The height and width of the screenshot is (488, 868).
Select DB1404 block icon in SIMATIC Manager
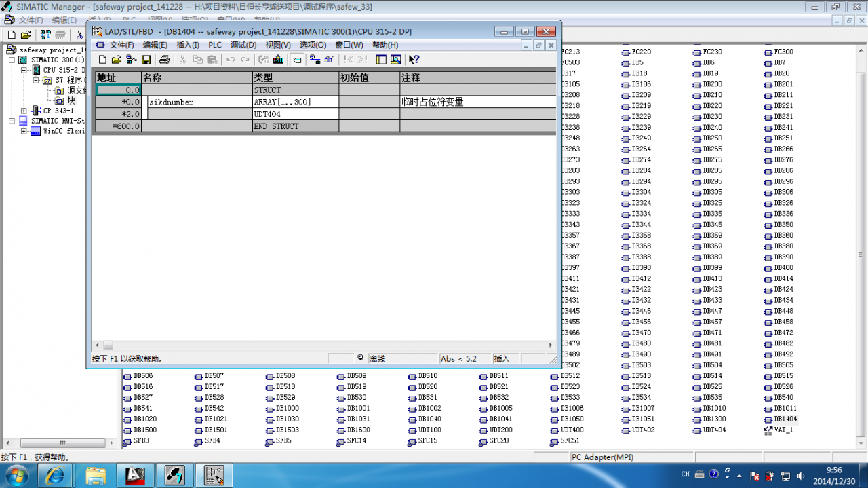coord(781,419)
